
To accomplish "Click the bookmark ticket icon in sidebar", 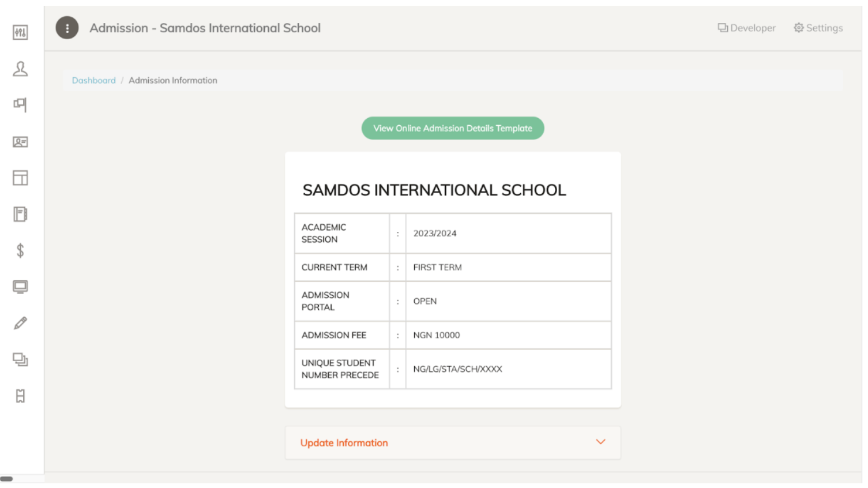I will click(x=20, y=396).
